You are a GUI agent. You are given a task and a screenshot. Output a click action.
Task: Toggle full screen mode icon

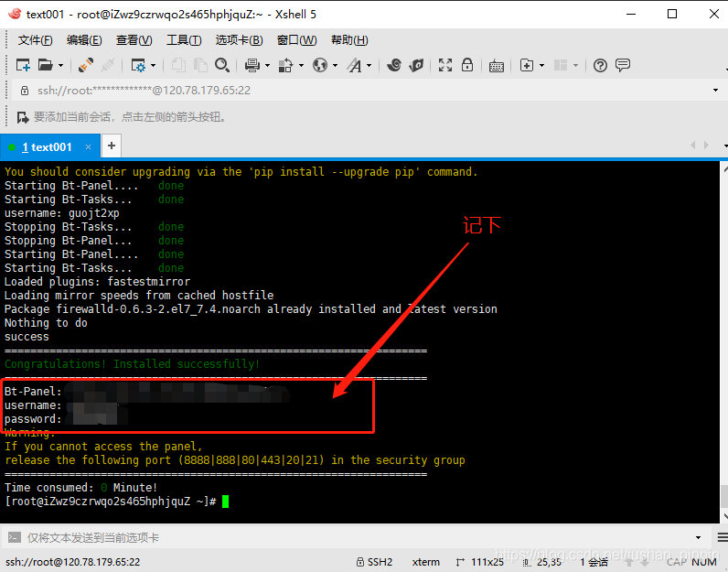coord(445,65)
